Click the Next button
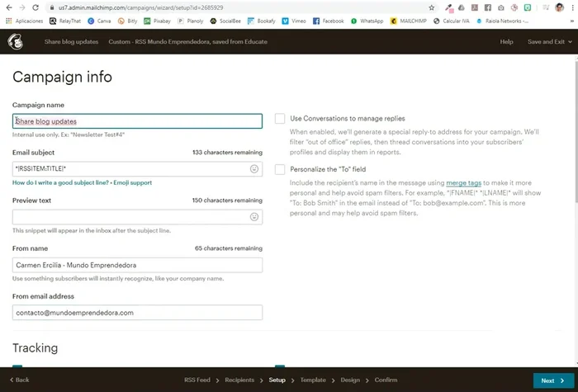 tap(553, 380)
